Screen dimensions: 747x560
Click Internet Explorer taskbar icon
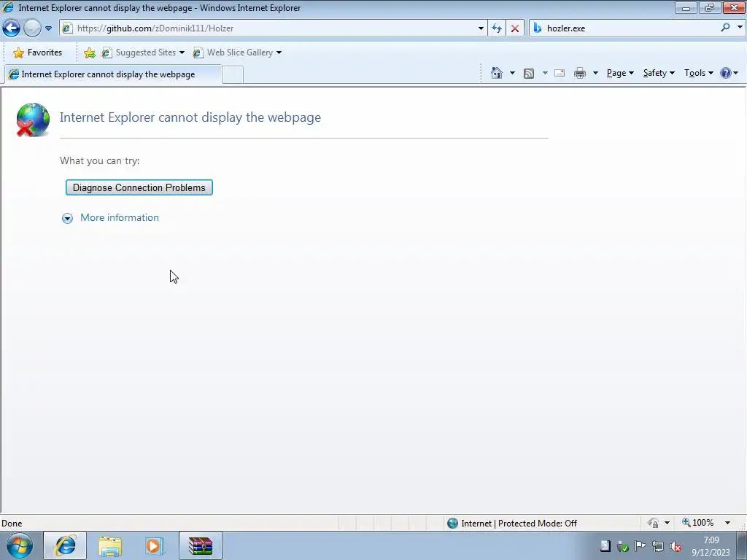pos(65,545)
